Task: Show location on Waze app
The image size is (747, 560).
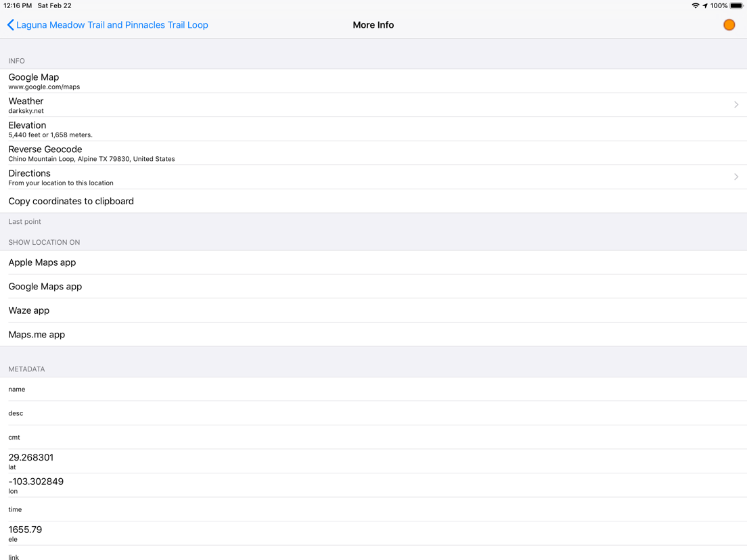Action: click(x=373, y=310)
